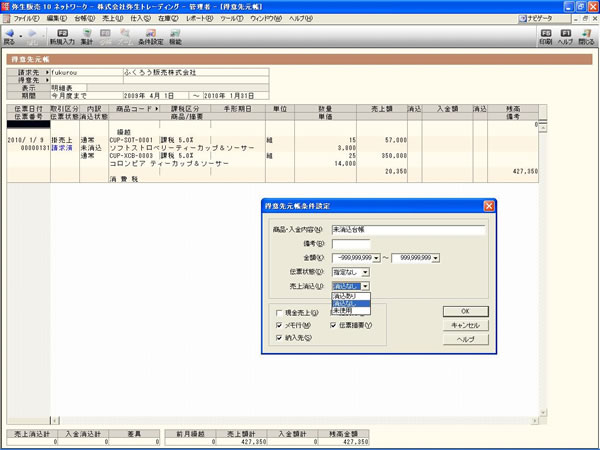The image size is (600, 450).
Task: Click the コロンビア ティーカップ&ソーサー row text
Action: pyautogui.click(x=169, y=163)
